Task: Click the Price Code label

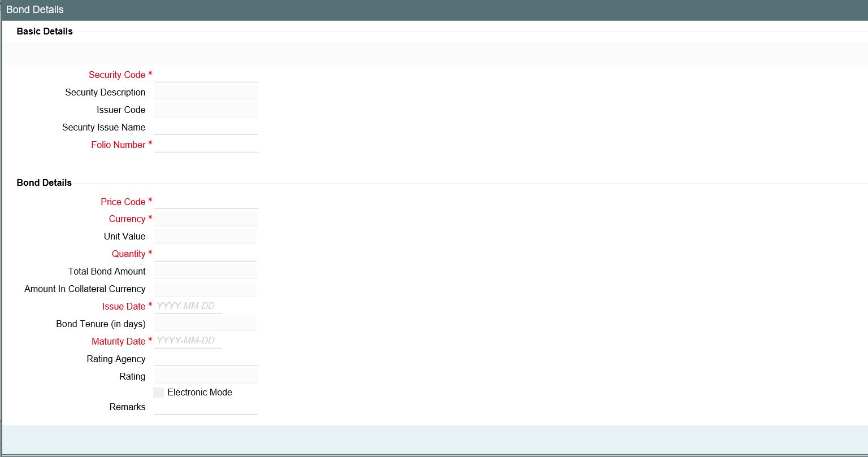Action: point(123,202)
